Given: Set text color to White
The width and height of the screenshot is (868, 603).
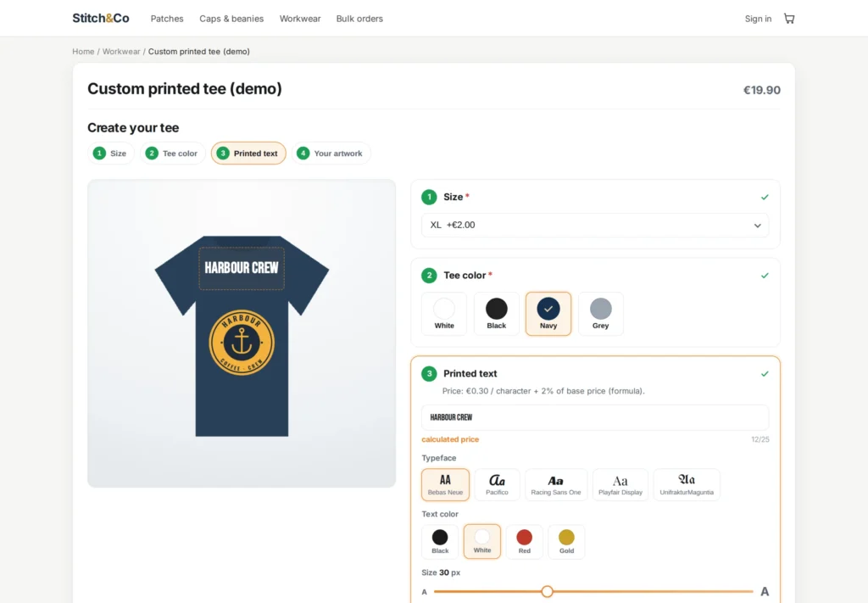Looking at the screenshot, I should 482,542.
